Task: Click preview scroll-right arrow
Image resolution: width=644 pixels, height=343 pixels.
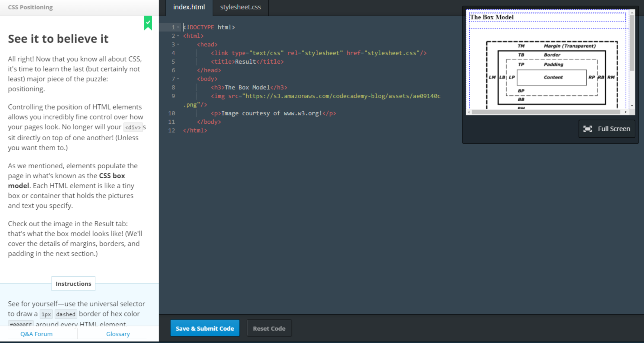Action: point(626,112)
